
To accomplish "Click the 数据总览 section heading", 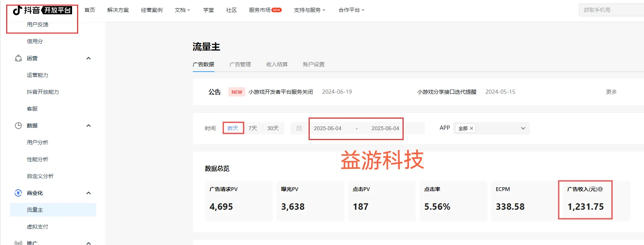I will 217,168.
